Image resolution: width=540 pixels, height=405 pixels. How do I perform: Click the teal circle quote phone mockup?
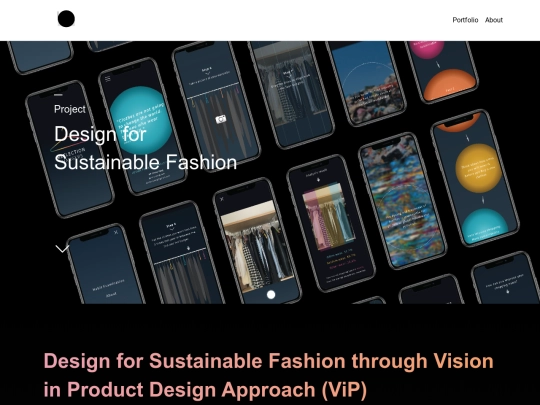tap(143, 127)
